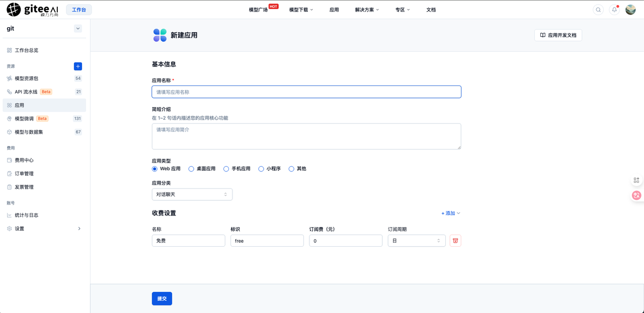Click the Gitee AI logo
The height and width of the screenshot is (313, 644).
pyautogui.click(x=33, y=10)
